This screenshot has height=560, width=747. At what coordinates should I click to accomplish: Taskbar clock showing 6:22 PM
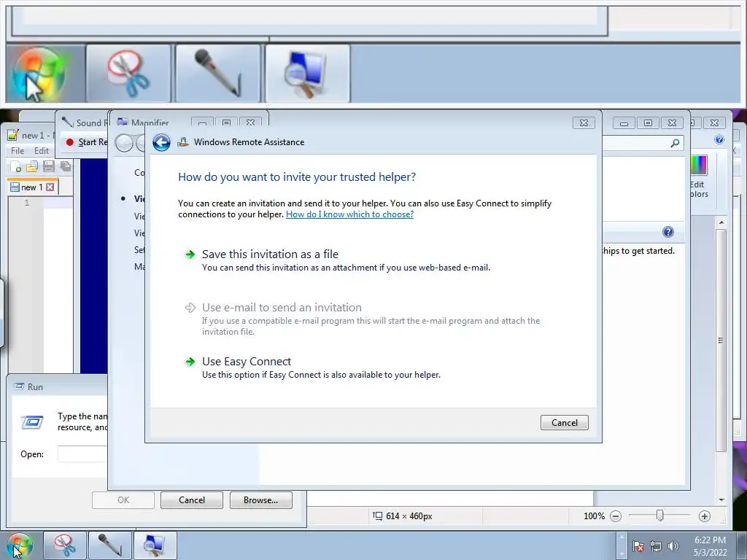tap(710, 546)
